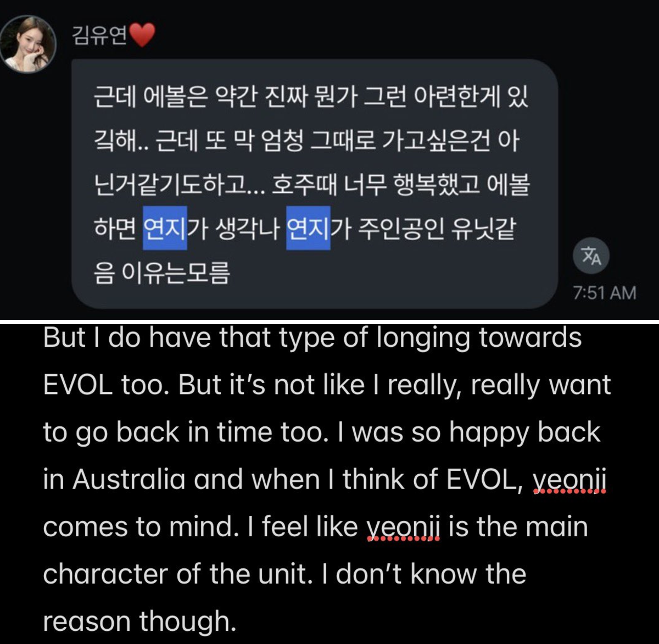This screenshot has width=659, height=644.
Task: Select the first highlighted 연지 before 생각나
Action: tap(165, 228)
